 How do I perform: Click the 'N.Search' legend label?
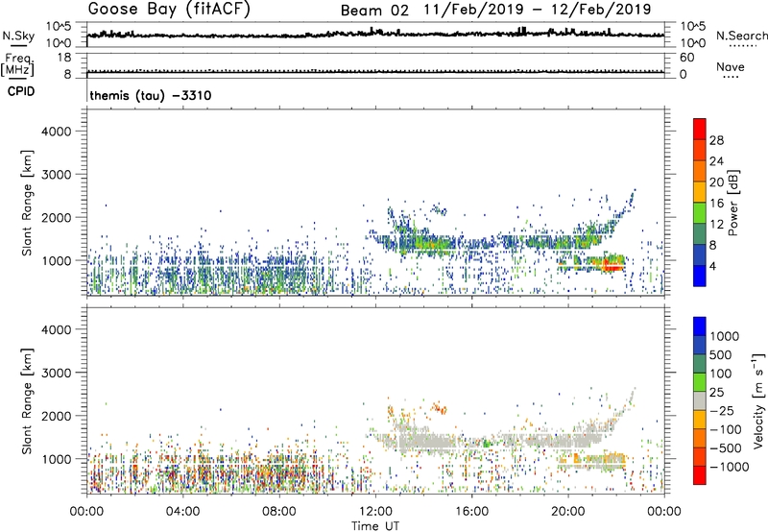741,36
